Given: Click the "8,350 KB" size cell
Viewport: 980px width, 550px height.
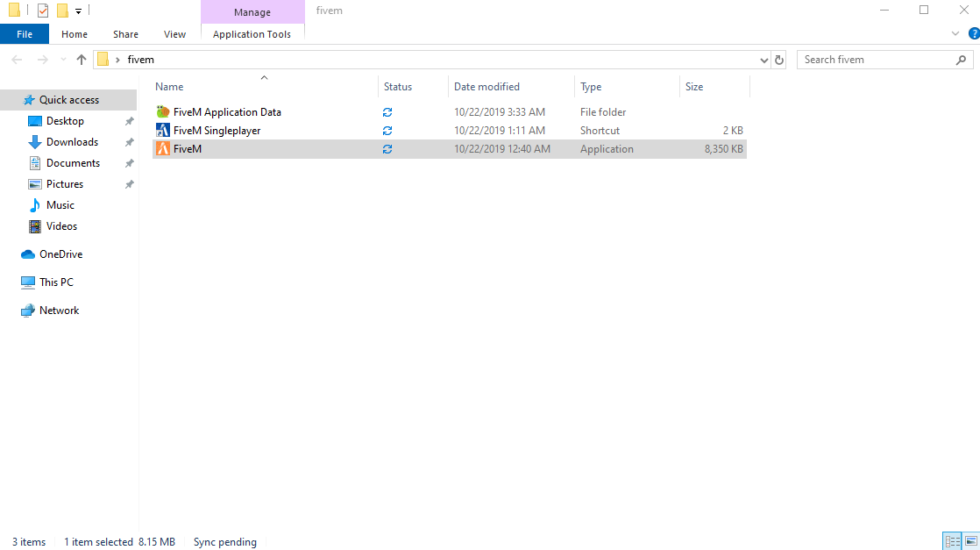Looking at the screenshot, I should tap(724, 149).
